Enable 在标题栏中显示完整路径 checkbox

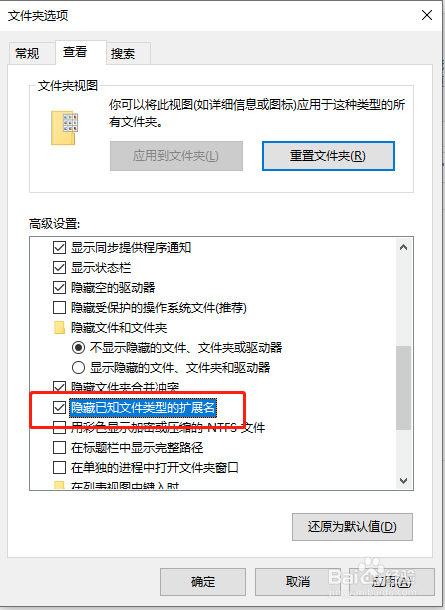[59, 447]
